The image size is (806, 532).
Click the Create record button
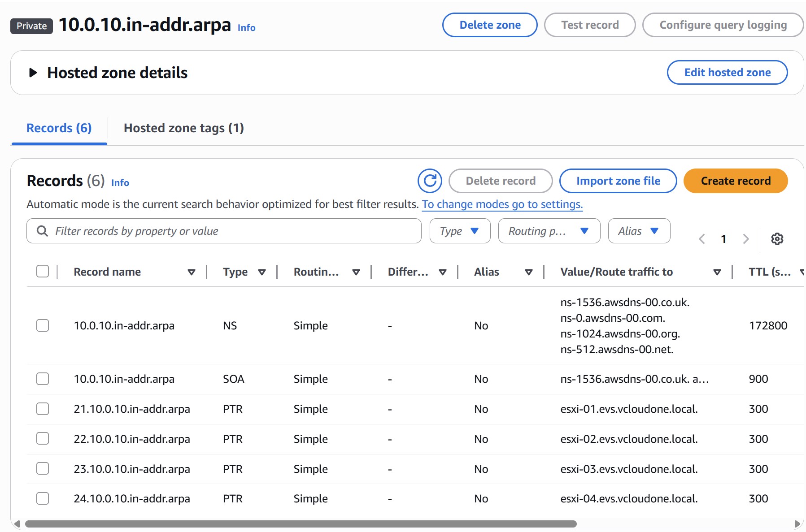735,181
